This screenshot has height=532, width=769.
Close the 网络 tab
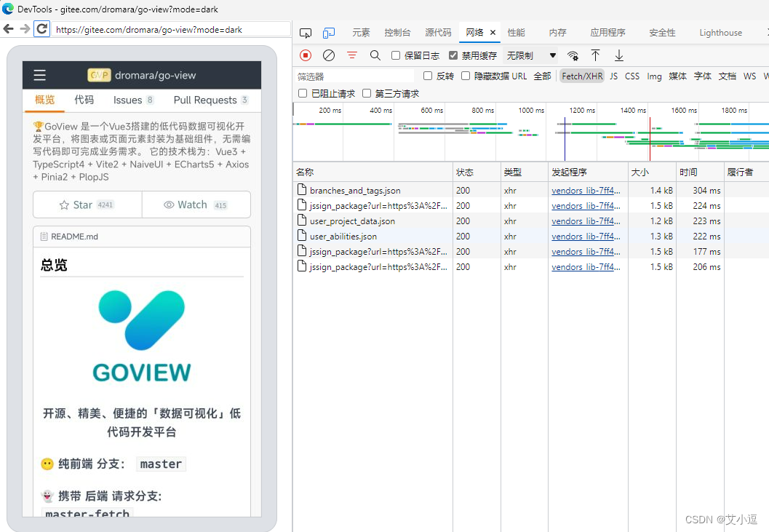pos(493,33)
